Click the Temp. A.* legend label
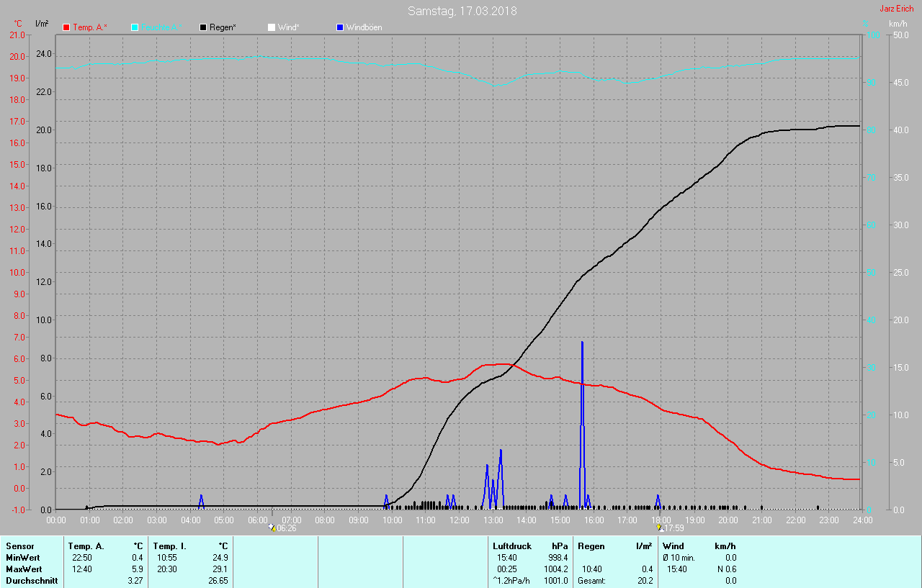This screenshot has width=922, height=588. [90, 27]
